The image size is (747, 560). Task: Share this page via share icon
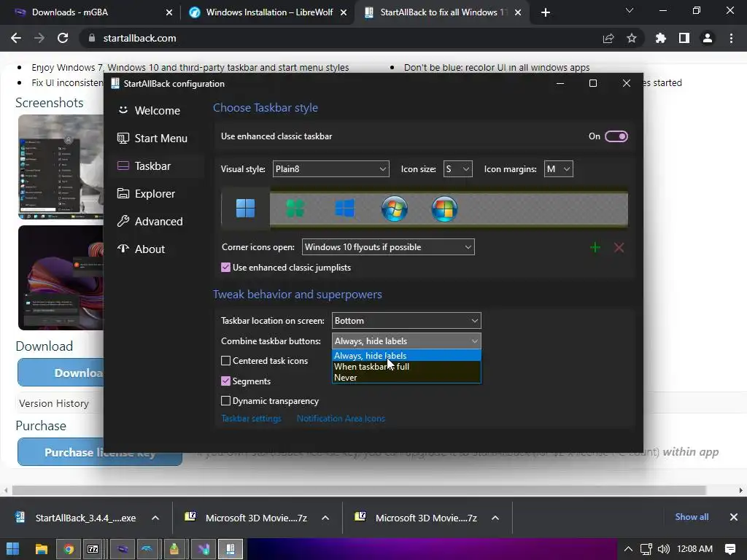coord(608,38)
